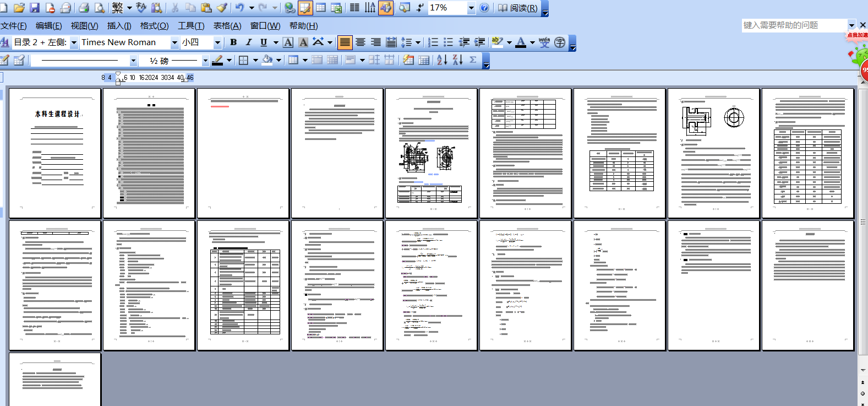Expand the style dropdown showing 目录 2
The image size is (868, 406).
(x=74, y=42)
